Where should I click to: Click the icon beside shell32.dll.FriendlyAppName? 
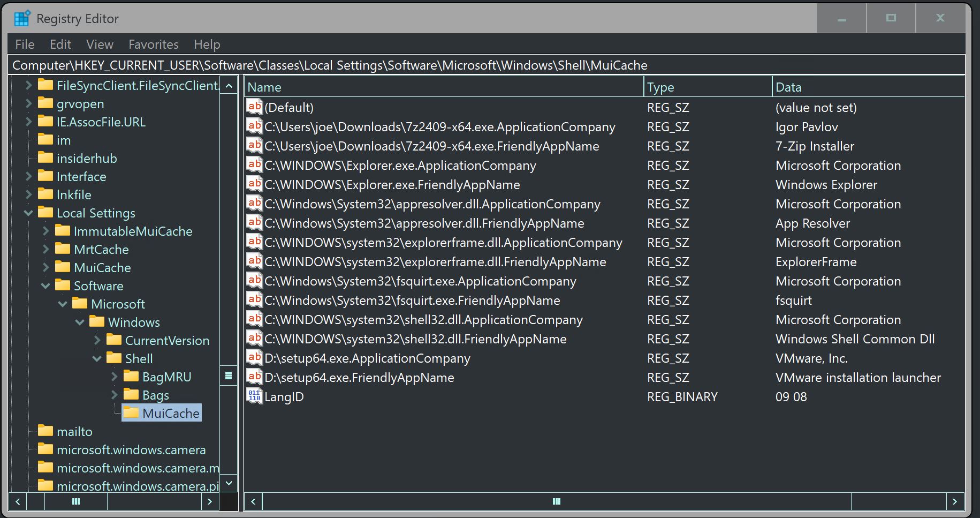pyautogui.click(x=254, y=338)
